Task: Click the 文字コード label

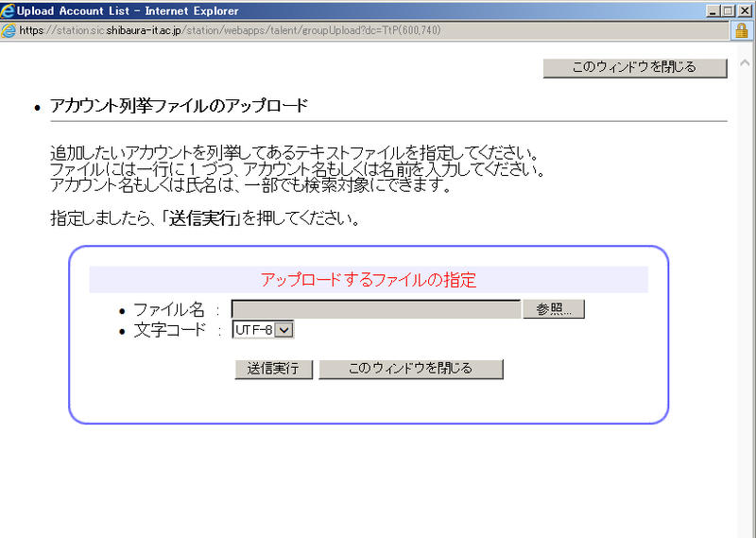Action: (169, 330)
